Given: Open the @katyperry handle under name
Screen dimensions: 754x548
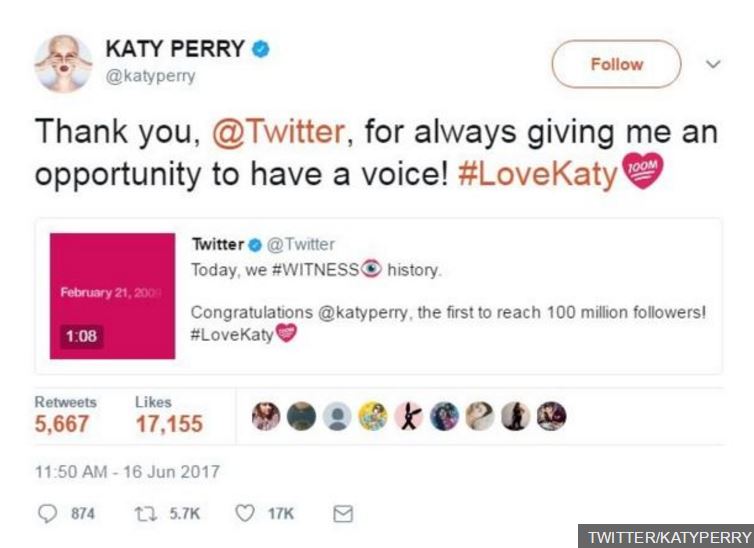Looking at the screenshot, I should [151, 77].
